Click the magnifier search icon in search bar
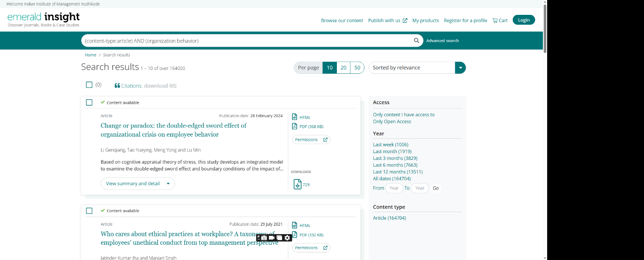 point(416,41)
